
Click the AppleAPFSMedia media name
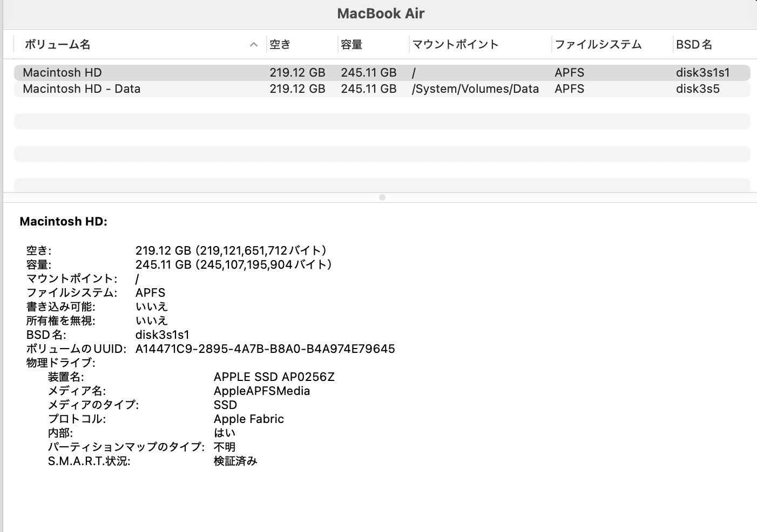262,391
